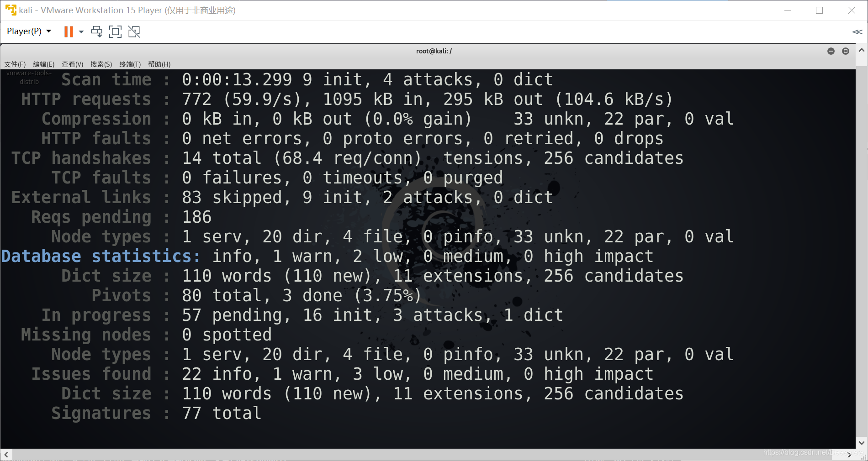Minimize the VMware Player window
This screenshot has width=868, height=461.
tap(788, 10)
